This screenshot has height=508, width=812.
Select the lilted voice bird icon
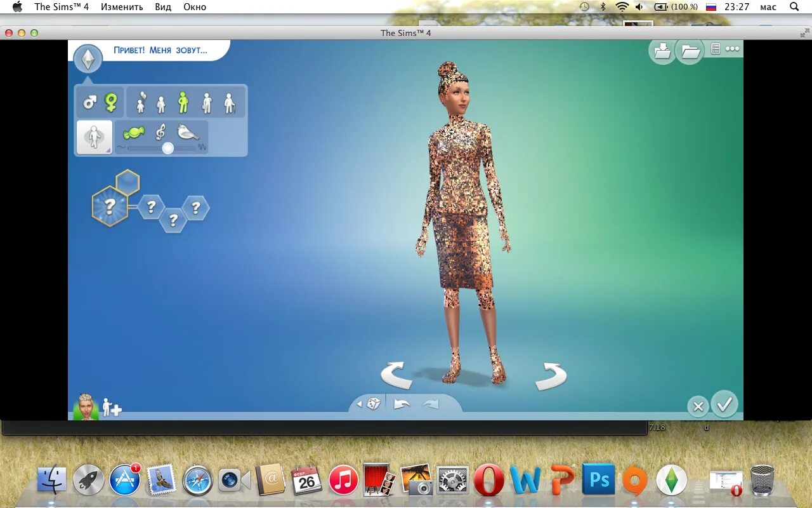[188, 132]
